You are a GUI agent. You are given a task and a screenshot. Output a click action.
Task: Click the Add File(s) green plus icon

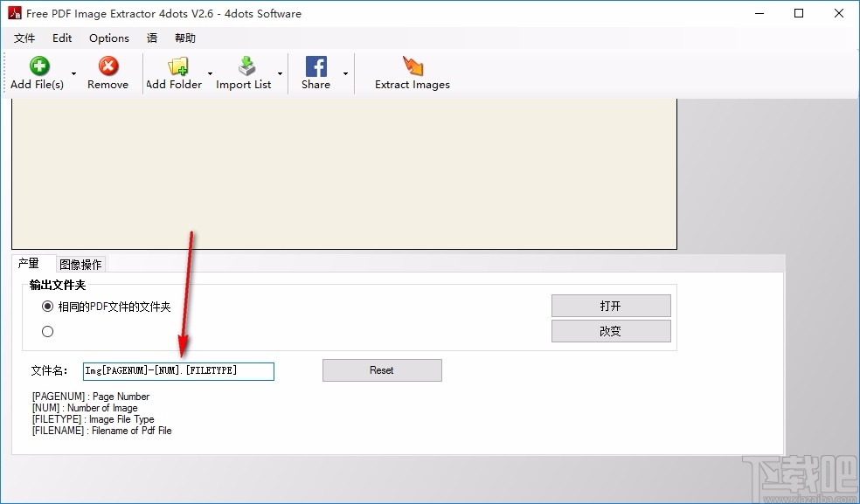pyautogui.click(x=38, y=64)
